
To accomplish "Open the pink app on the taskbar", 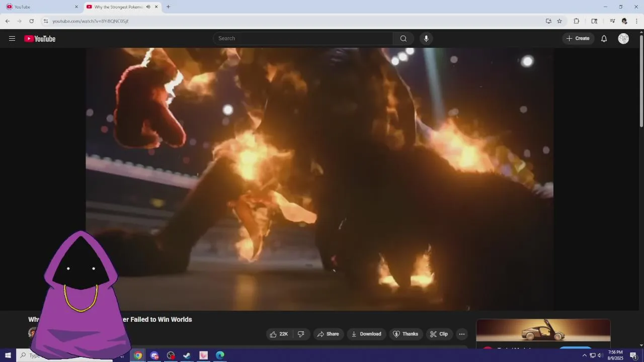I will (x=203, y=355).
